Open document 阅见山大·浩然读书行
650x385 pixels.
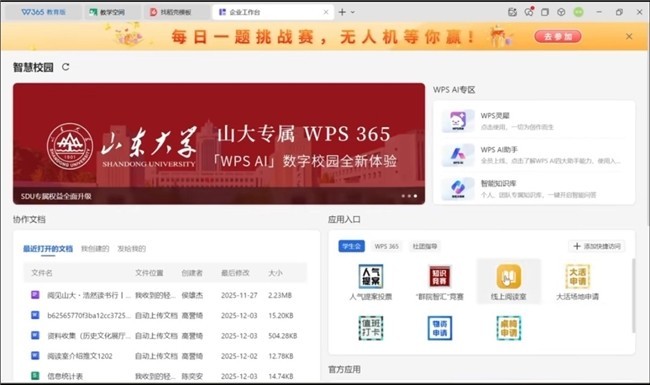point(89,295)
